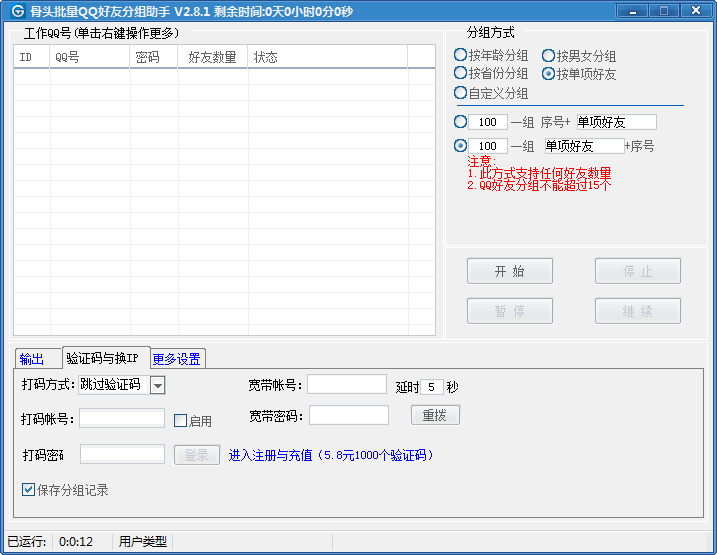Switch to the 输出 tab
Image resolution: width=717 pixels, height=555 pixels.
[x=32, y=359]
